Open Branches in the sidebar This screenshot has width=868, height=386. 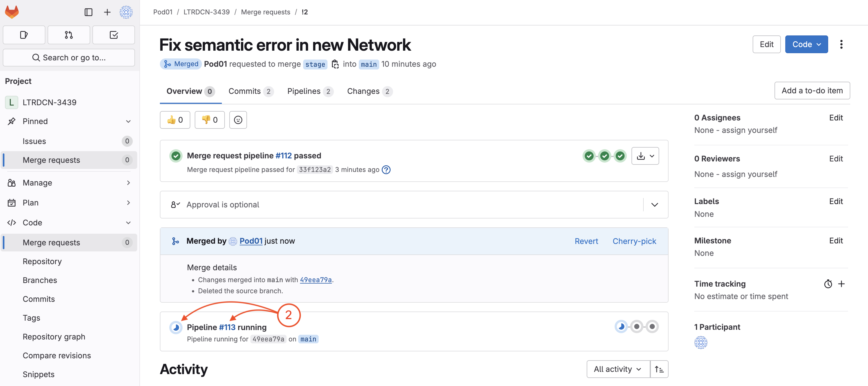[x=69, y=281]
